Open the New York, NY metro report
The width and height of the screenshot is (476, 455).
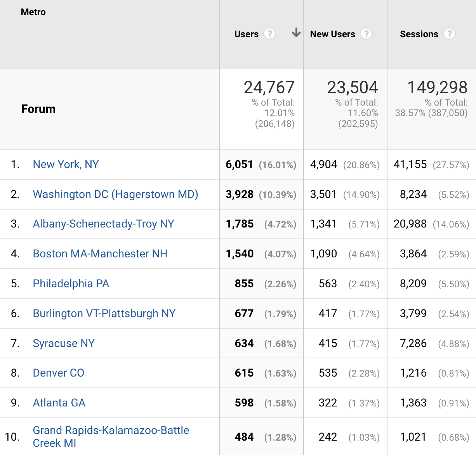(x=66, y=164)
